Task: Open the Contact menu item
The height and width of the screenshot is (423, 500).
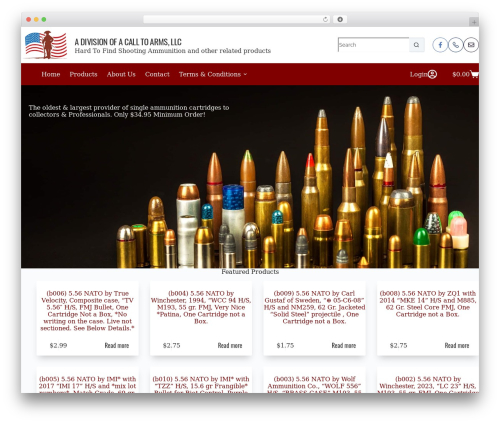Action: click(x=157, y=74)
